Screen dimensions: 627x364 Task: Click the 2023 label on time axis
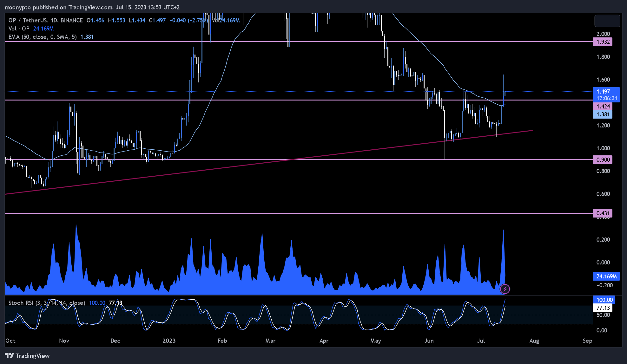[169, 341]
